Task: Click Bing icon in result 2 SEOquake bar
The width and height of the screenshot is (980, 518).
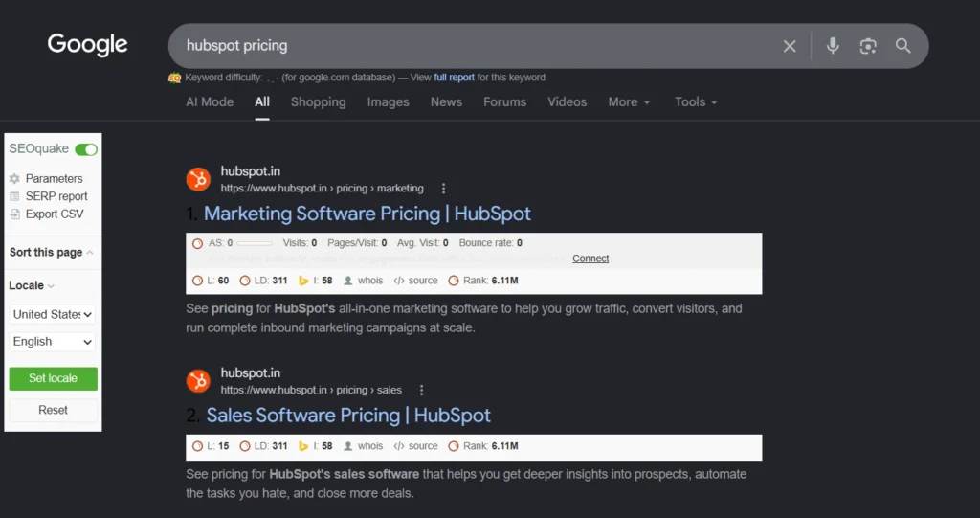Action: [x=303, y=447]
